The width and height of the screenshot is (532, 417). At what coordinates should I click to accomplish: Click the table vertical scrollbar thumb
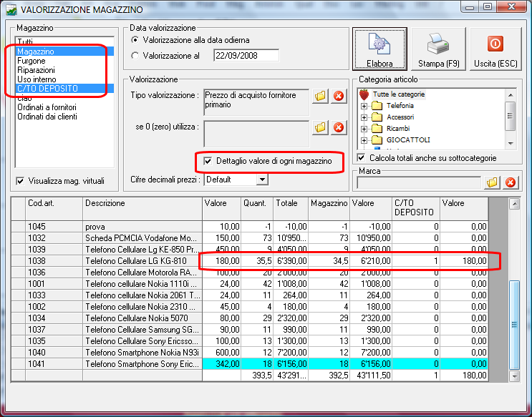(x=515, y=325)
